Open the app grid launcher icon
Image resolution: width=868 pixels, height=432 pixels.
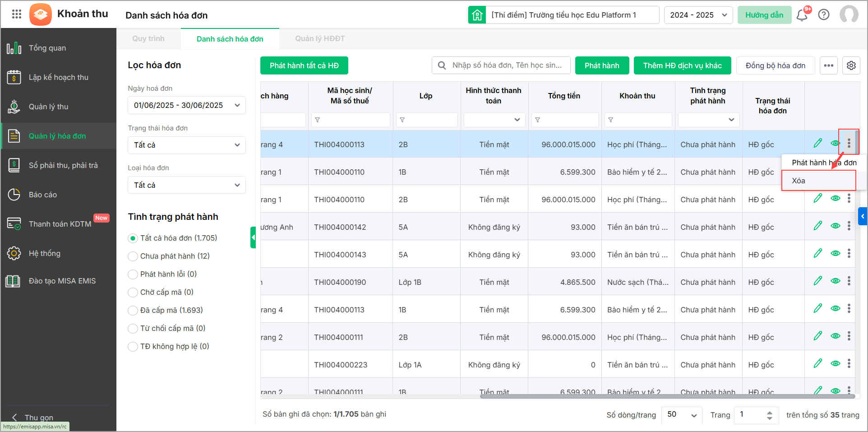[x=17, y=14]
